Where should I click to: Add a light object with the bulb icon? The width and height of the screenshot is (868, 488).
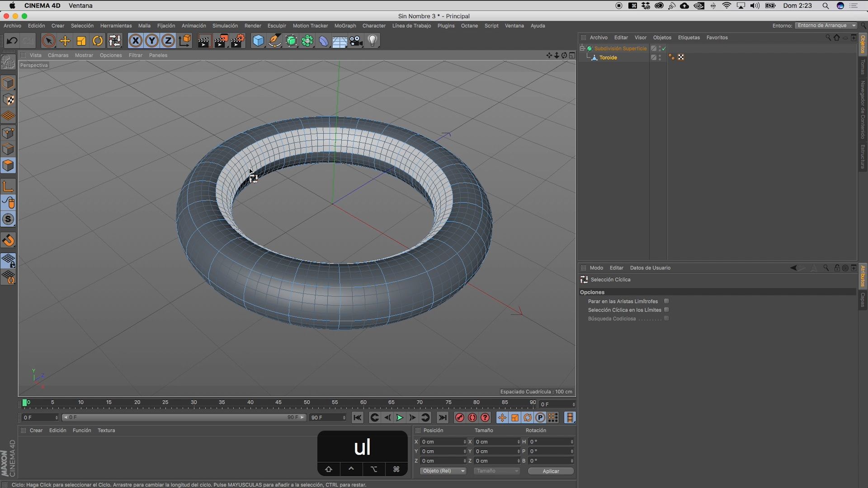[x=373, y=41]
